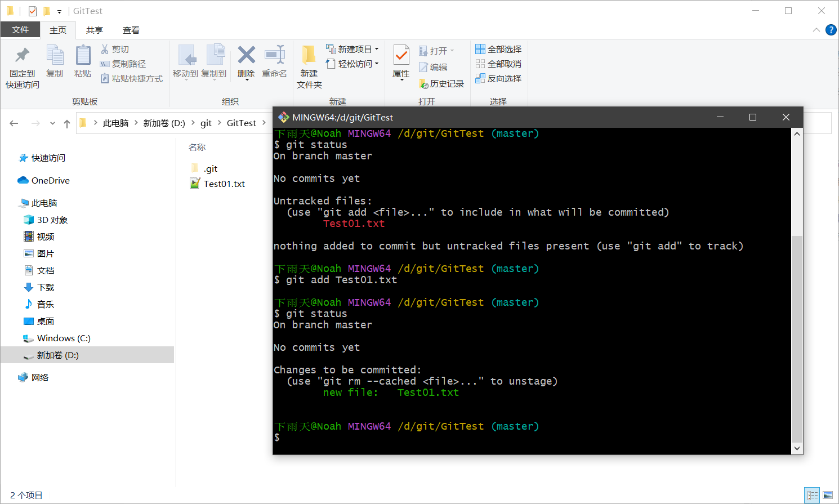The height and width of the screenshot is (504, 839).
Task: Click the Edit option in the ribbon
Action: 433,67
